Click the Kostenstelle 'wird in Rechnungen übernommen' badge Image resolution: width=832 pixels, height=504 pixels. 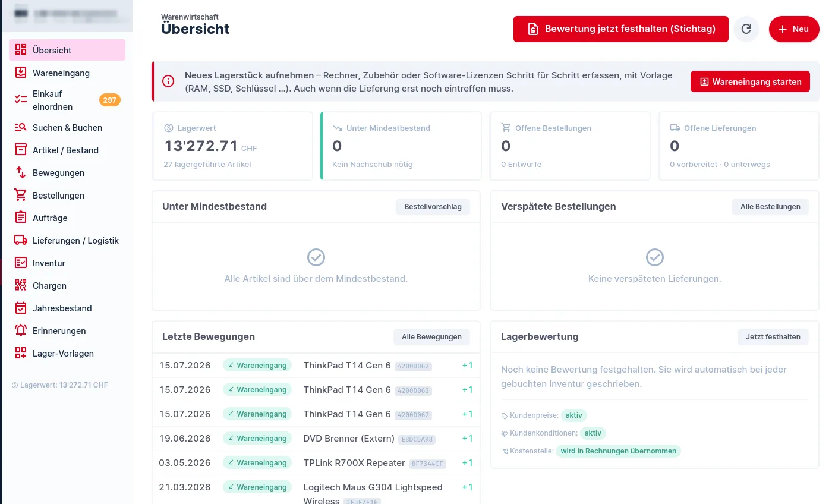point(618,451)
